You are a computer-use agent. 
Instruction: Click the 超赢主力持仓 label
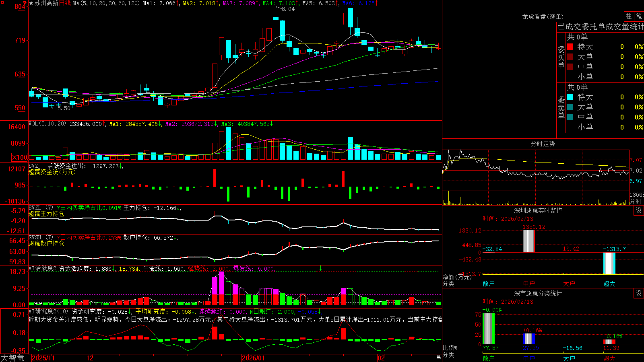pos(46,214)
